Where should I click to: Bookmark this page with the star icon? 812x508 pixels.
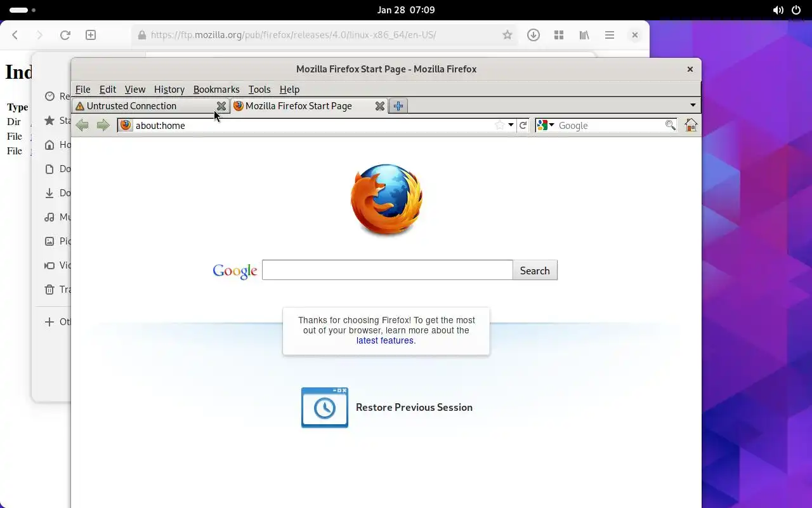click(x=500, y=125)
